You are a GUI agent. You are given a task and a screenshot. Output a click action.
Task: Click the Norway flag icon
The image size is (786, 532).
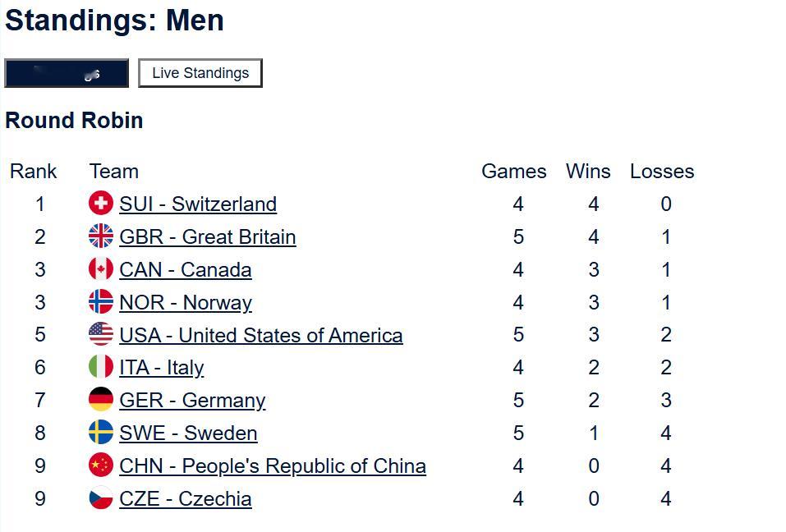pos(101,302)
